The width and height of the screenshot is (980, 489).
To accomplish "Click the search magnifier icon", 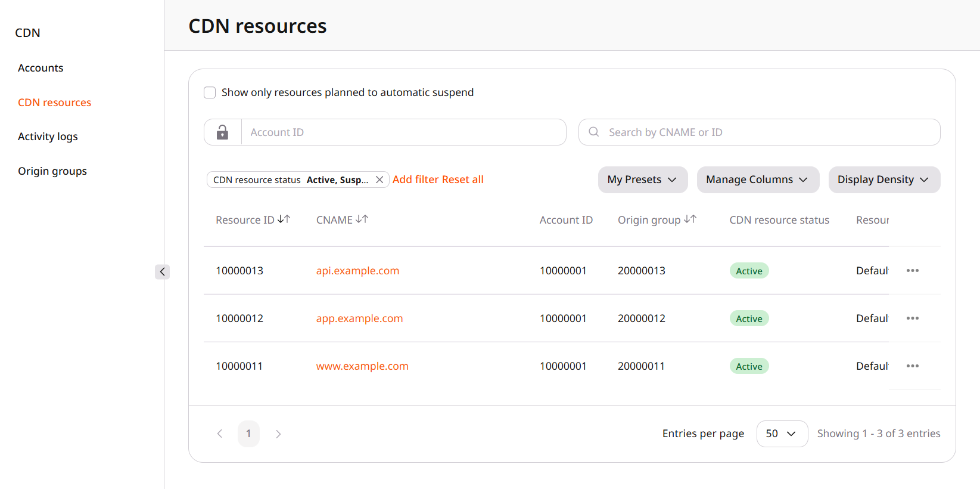I will click(594, 132).
